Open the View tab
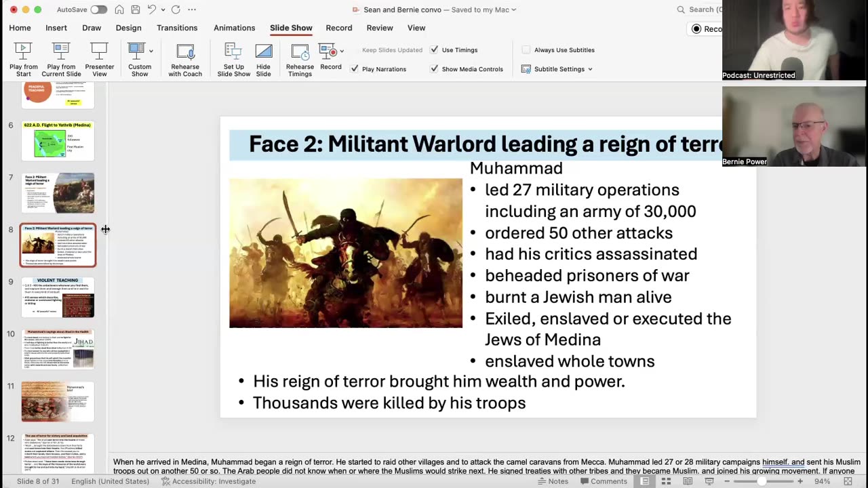This screenshot has width=868, height=488. pos(416,28)
